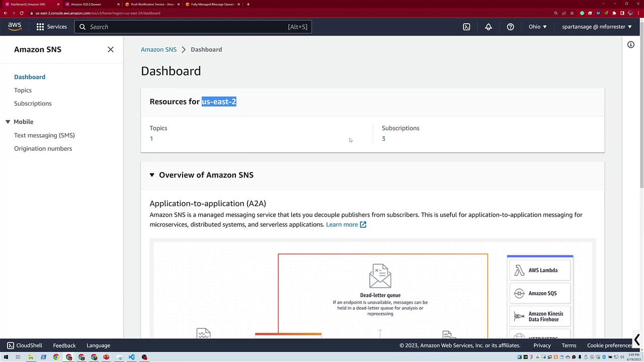The width and height of the screenshot is (644, 362).
Task: Open the browser extensions puzzle icon
Action: coord(614,13)
